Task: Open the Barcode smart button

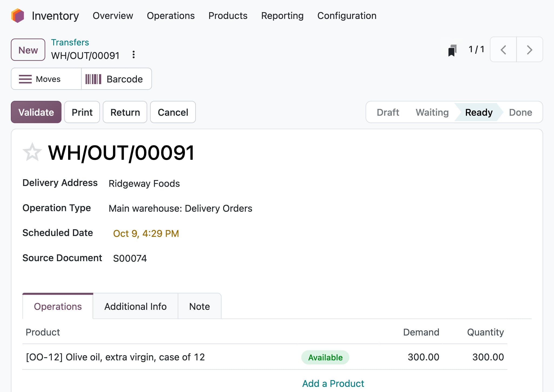Action: [116, 79]
